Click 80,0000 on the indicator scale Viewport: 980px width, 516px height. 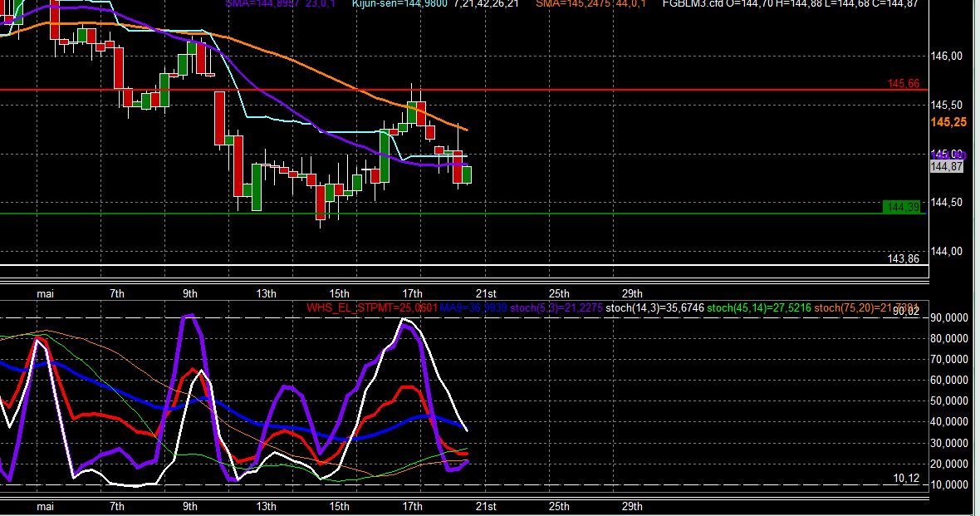click(949, 338)
